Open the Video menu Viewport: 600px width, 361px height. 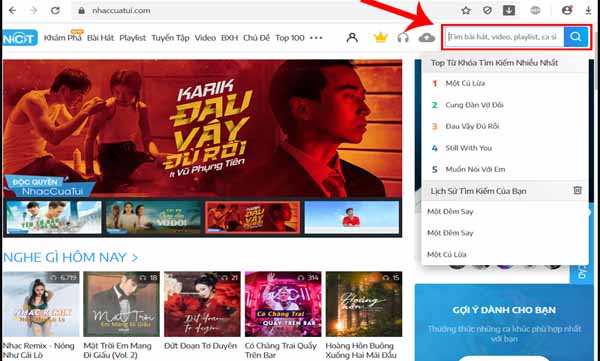pos(205,38)
